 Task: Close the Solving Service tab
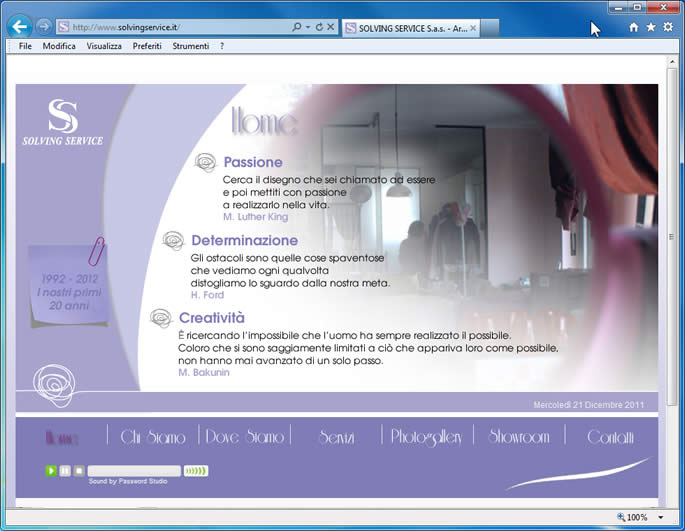(x=473, y=28)
